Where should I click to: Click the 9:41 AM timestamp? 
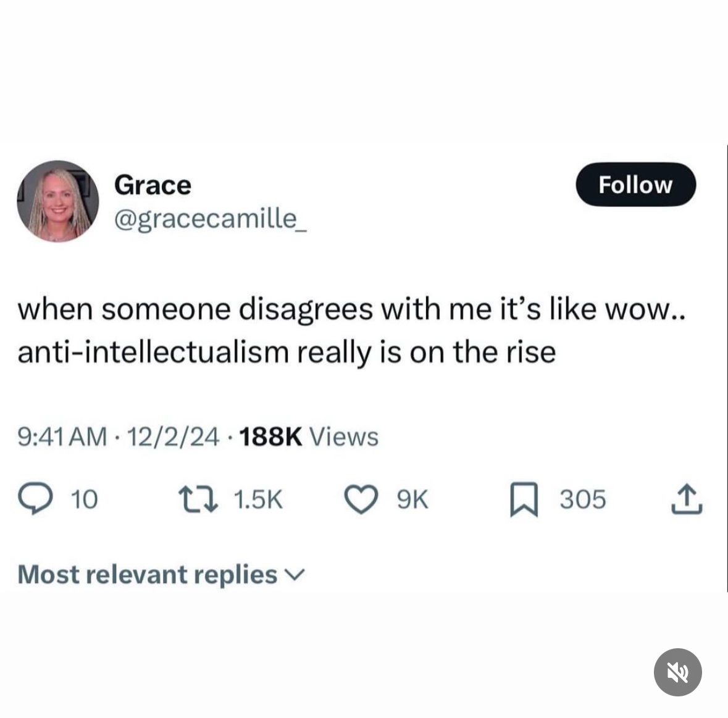[x=62, y=436]
